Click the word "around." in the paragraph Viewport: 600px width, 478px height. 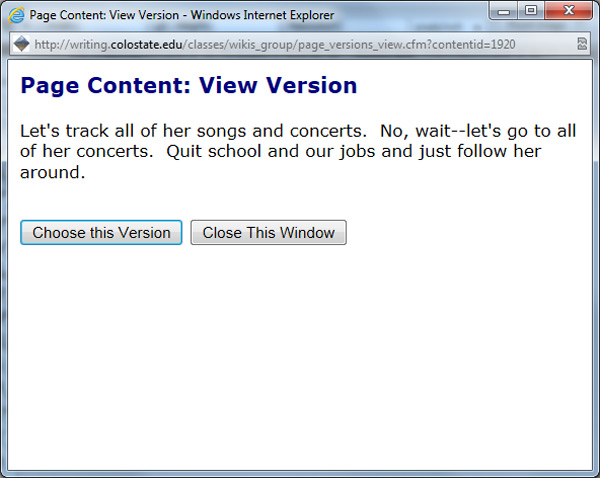[x=52, y=172]
